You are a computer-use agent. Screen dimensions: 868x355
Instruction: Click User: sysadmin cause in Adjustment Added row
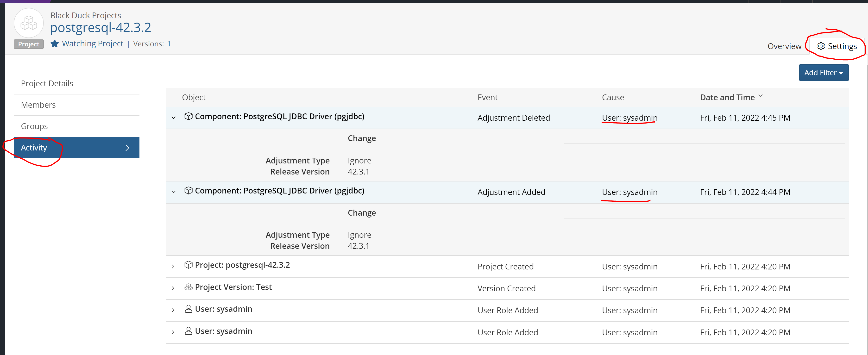point(629,192)
